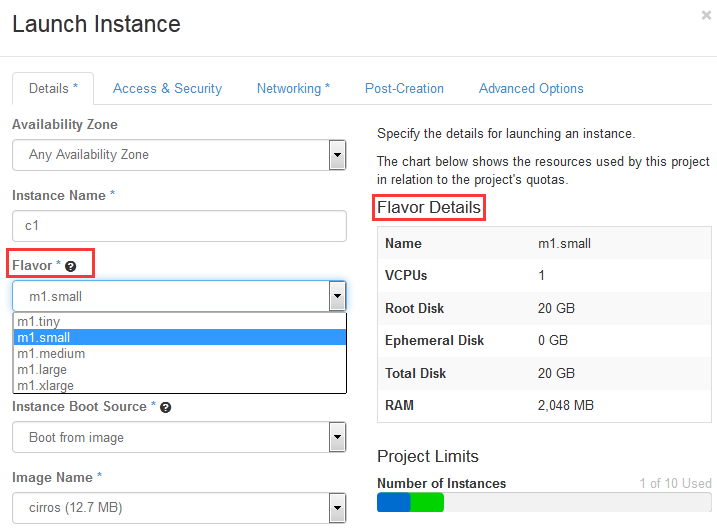
Task: Expand the Availability Zone dropdown
Action: [x=337, y=155]
